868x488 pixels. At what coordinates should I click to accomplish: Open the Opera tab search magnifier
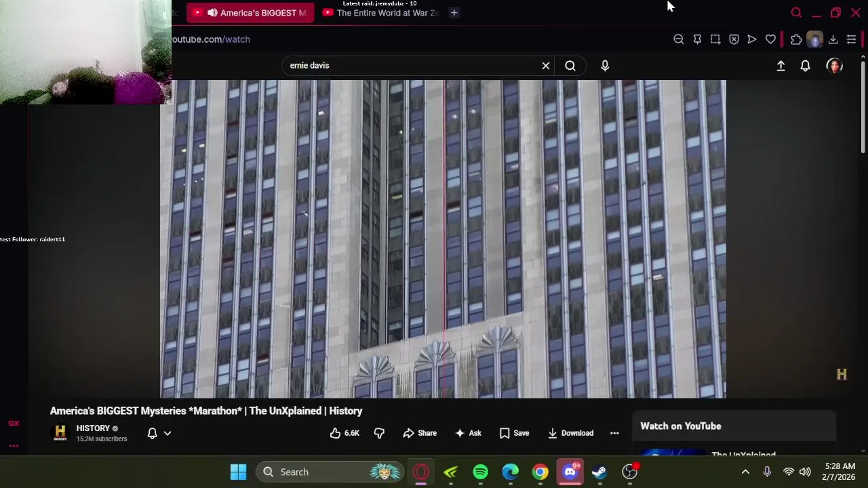(x=796, y=13)
